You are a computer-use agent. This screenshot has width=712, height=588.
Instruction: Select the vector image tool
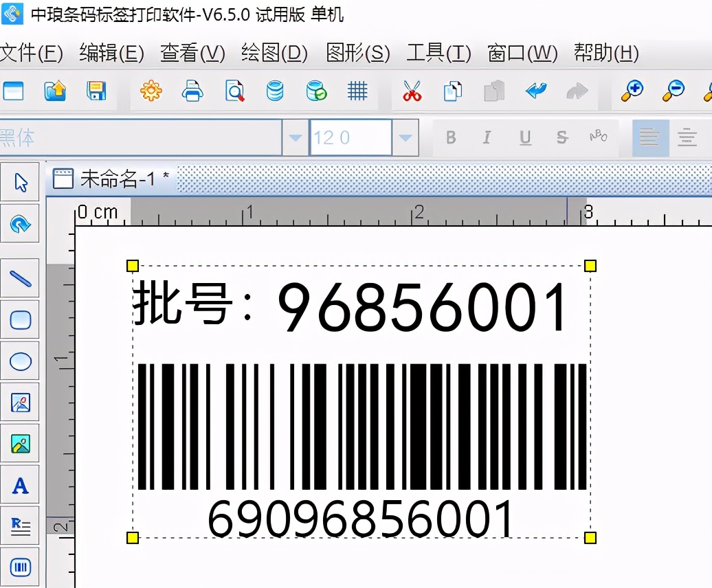(x=21, y=403)
